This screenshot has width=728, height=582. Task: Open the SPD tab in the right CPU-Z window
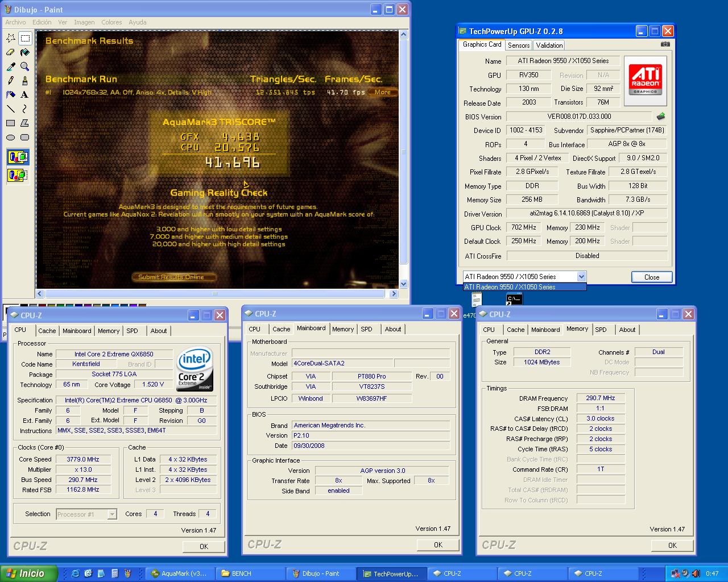coord(601,330)
